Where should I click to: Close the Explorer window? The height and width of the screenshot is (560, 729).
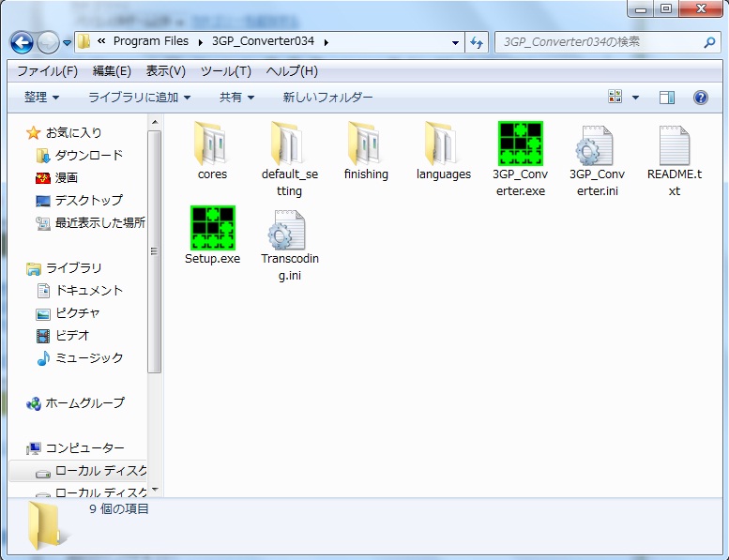pos(701,8)
